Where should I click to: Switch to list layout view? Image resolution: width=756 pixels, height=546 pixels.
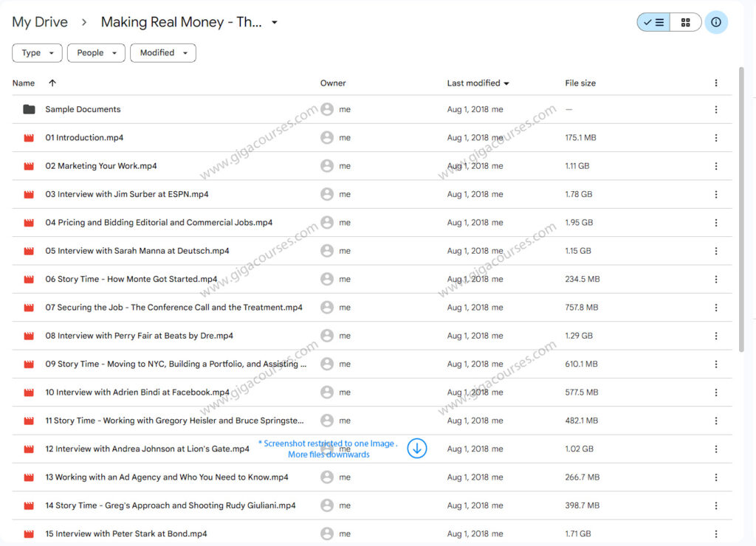tap(653, 22)
